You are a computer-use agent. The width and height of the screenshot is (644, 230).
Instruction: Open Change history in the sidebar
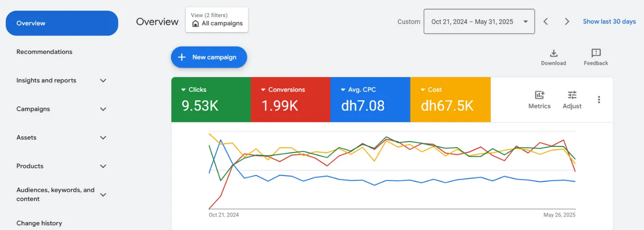(39, 223)
